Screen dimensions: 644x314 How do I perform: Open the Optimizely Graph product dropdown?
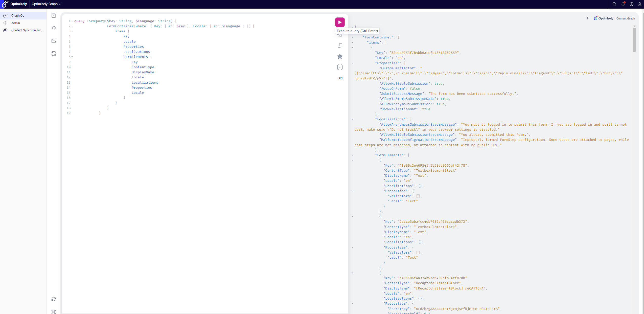click(46, 4)
